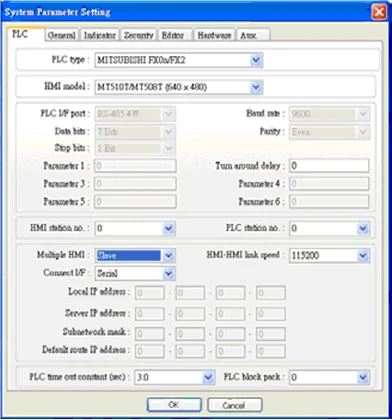
Task: Open the HMI station no. dropdown
Action: (x=169, y=229)
